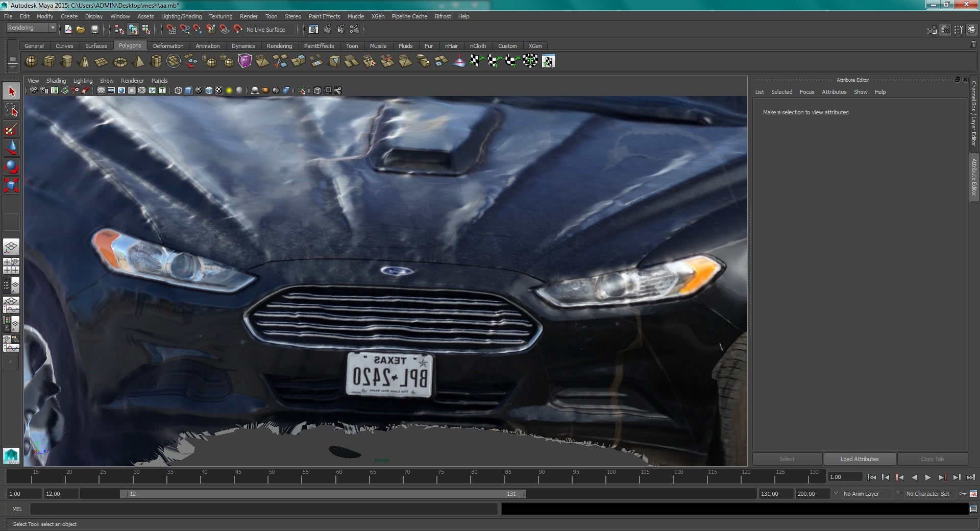The image size is (980, 531).
Task: Toggle textured display checker icon
Action: [x=219, y=90]
